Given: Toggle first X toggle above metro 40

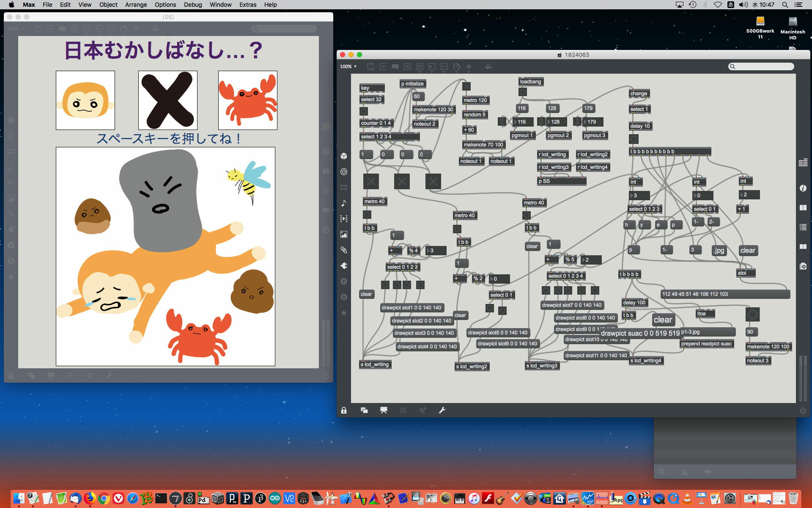Looking at the screenshot, I should click(371, 182).
